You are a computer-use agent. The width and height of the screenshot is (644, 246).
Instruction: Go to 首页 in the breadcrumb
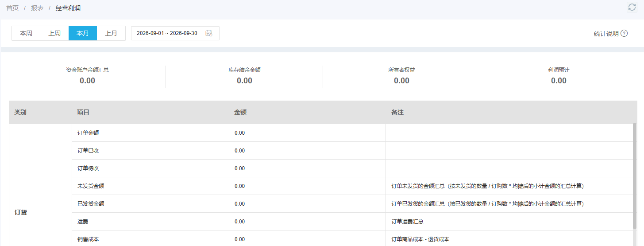tap(12, 8)
